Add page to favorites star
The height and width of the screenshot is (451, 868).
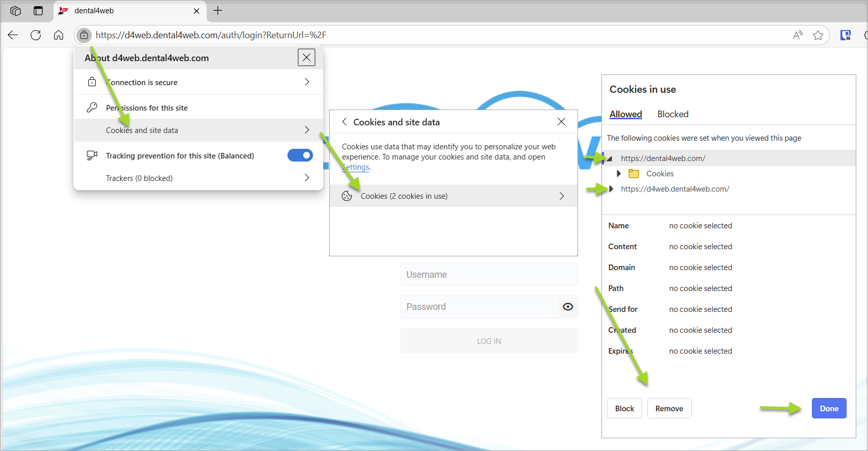coord(818,35)
